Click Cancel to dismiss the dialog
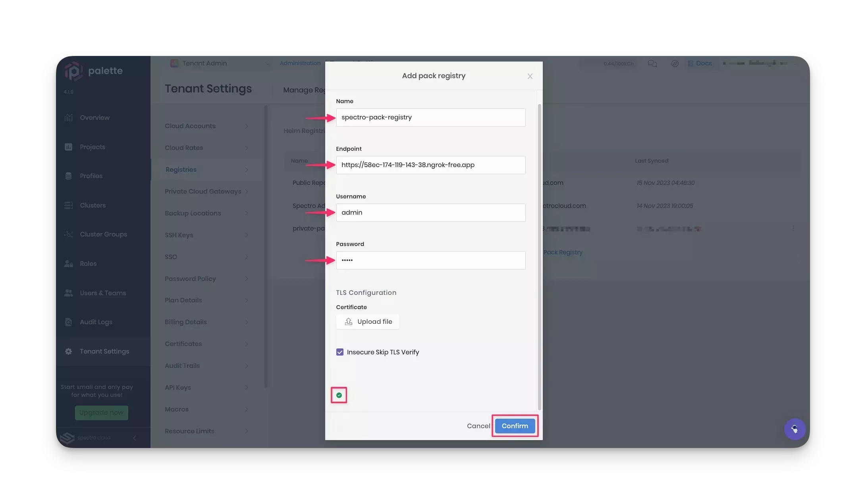 (x=479, y=426)
